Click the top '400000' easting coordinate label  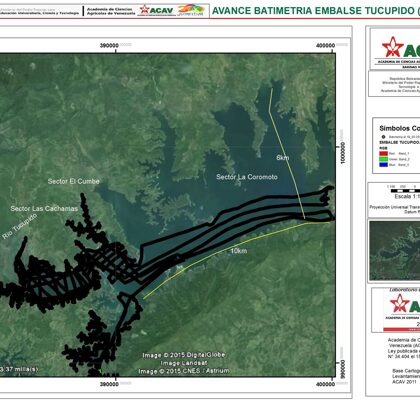pyautogui.click(x=326, y=46)
